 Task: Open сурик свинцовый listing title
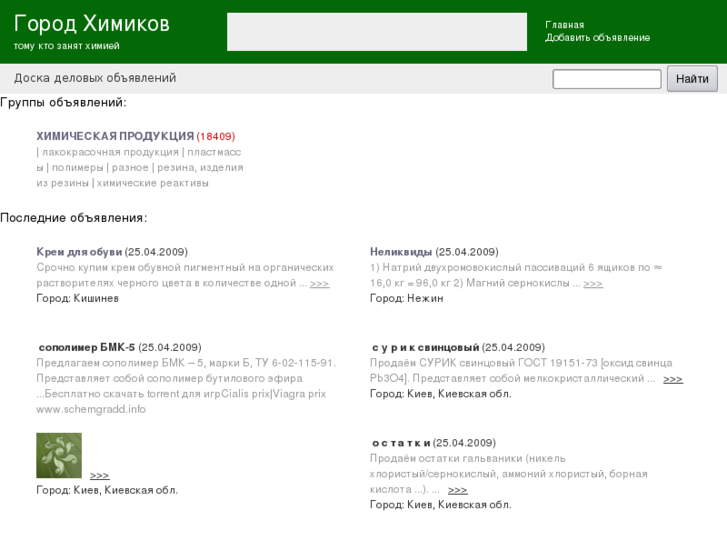426,347
